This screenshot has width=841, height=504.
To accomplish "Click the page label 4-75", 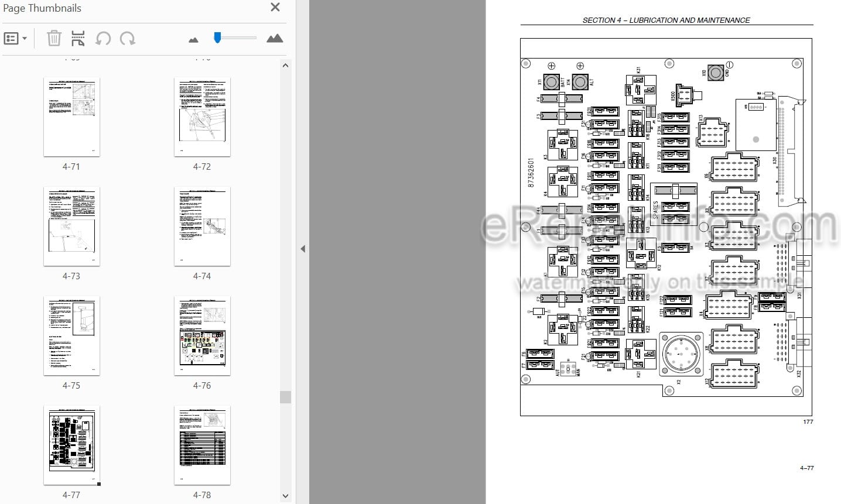I will click(x=71, y=386).
